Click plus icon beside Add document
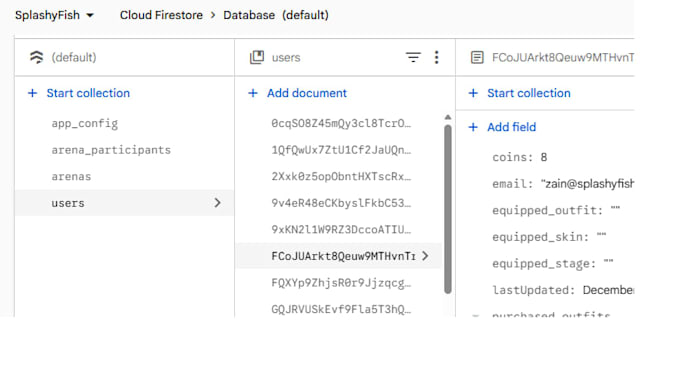 (x=253, y=93)
